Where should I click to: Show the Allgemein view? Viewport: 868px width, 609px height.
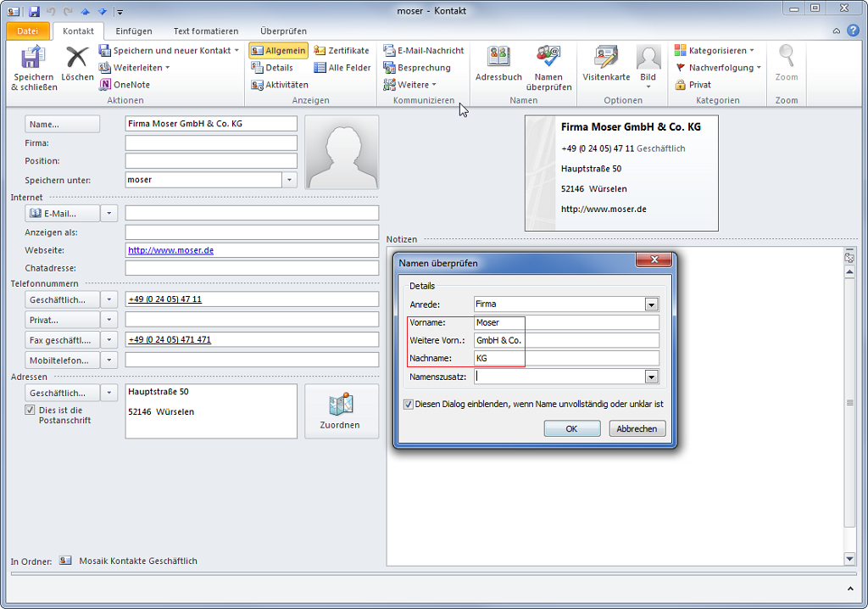pyautogui.click(x=278, y=50)
